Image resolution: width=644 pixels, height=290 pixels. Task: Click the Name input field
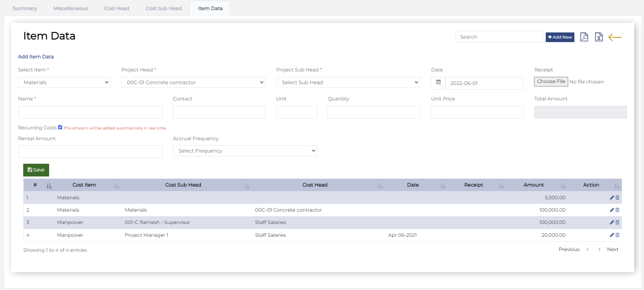click(x=90, y=112)
